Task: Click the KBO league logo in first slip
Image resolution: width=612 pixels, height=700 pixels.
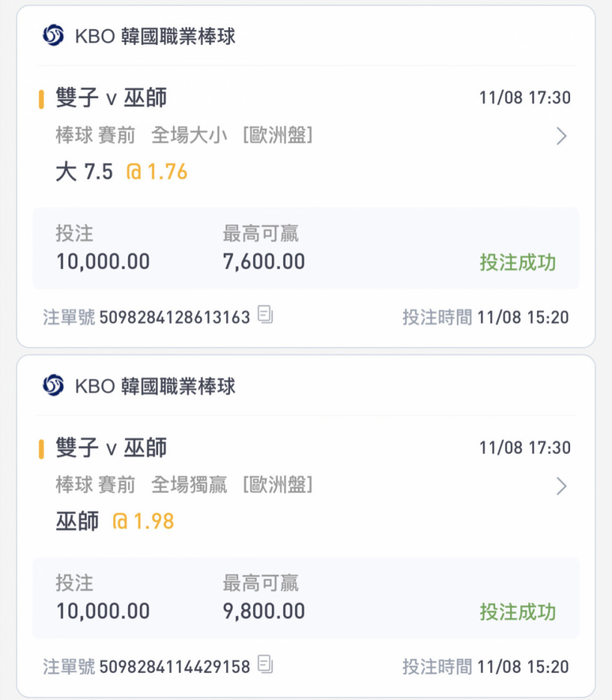Action: click(x=53, y=35)
